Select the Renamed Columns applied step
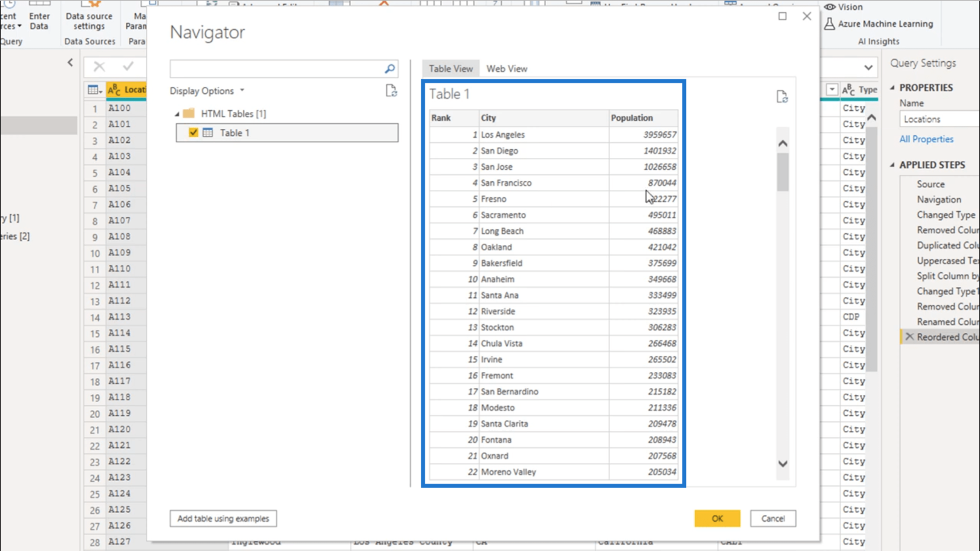This screenshot has height=551, width=980. (x=947, y=322)
